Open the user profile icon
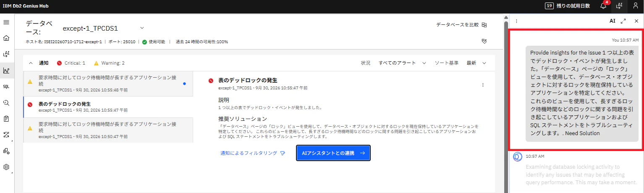 click(x=636, y=6)
